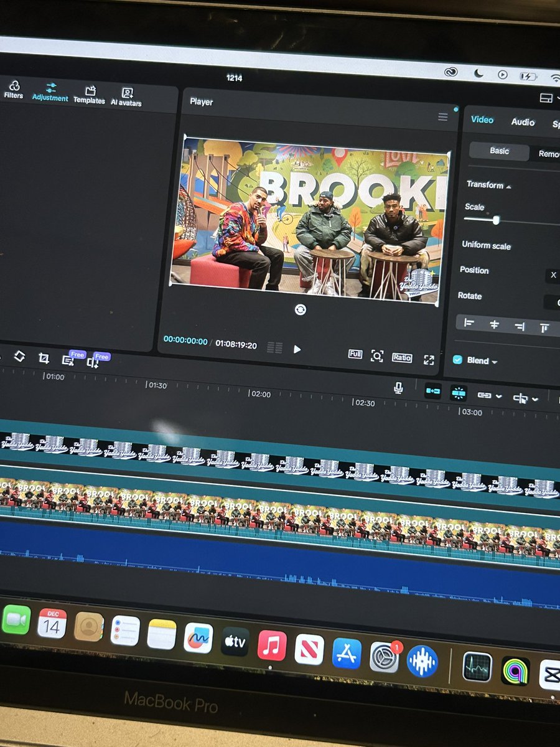Screen dimensions: 560x747
Task: Open the Now Playing menu bar icon
Action: coord(503,75)
